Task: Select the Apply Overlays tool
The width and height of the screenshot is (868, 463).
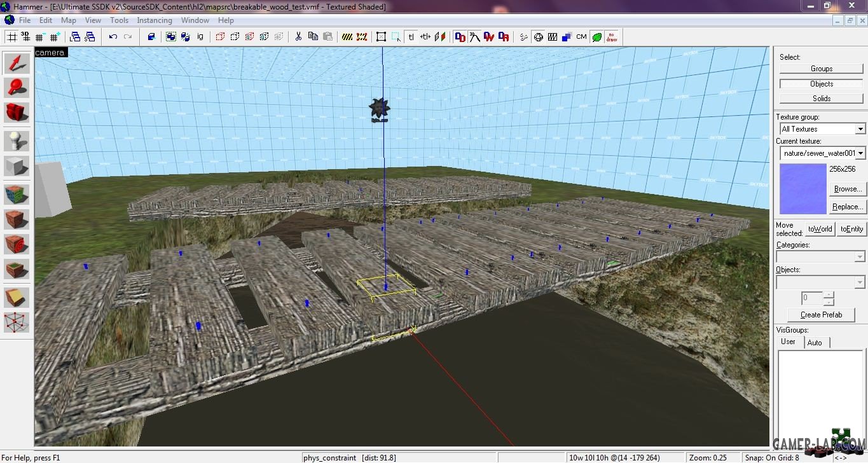Action: click(x=17, y=269)
